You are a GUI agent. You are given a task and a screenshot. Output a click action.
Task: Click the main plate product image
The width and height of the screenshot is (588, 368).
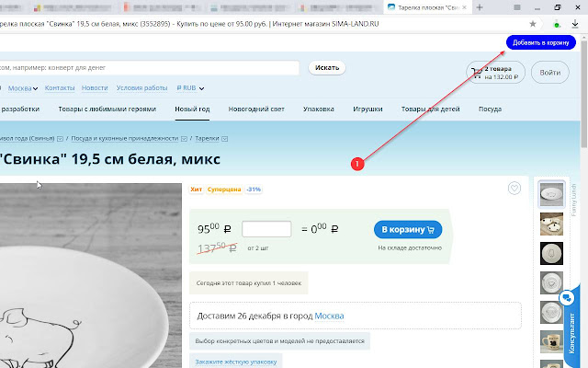tap(91, 276)
